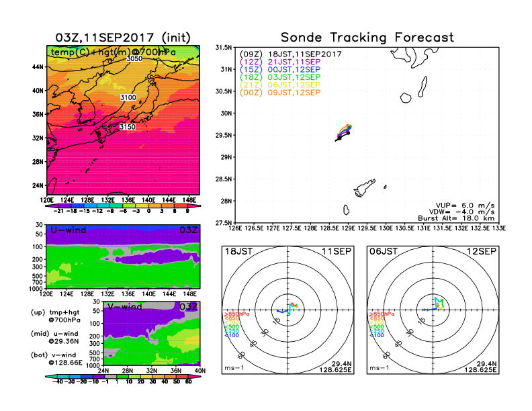The height and width of the screenshot is (411, 532).
Task: Click the 3050 contour label
Action: (134, 58)
